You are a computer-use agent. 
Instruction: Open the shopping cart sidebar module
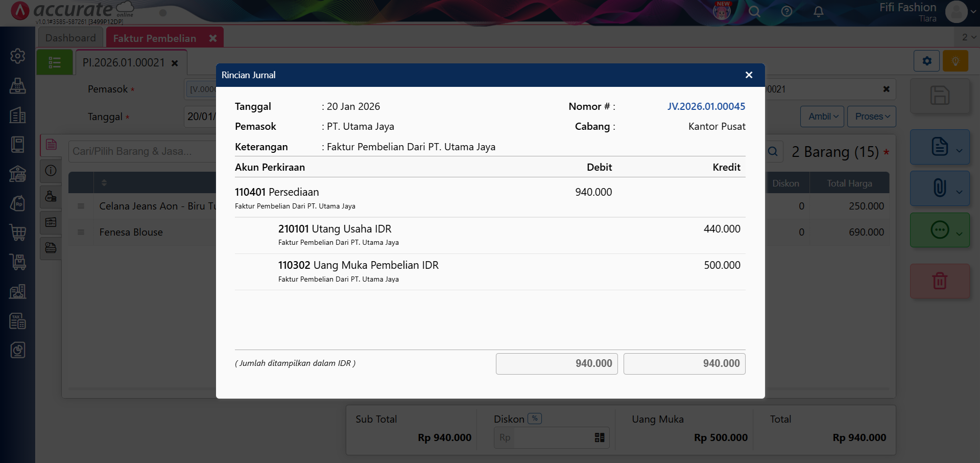[18, 233]
